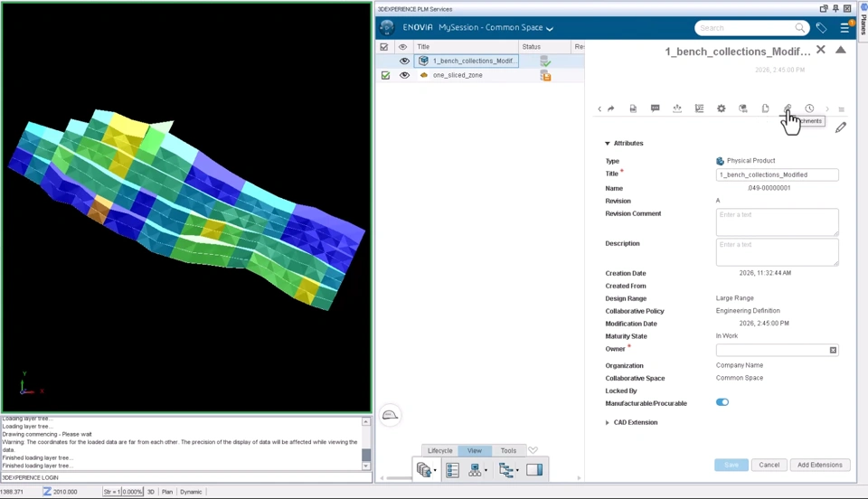Click the Add Extensions button
868x499 pixels.
[x=820, y=465]
